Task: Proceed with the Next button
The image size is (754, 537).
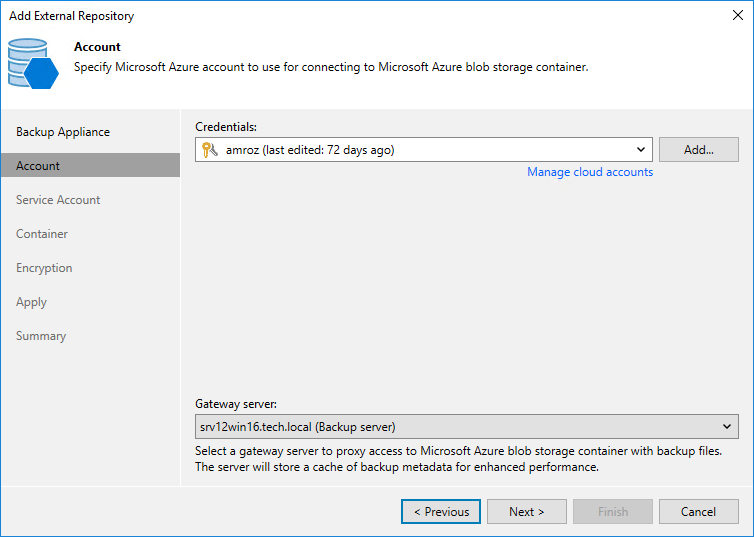Action: [x=527, y=512]
